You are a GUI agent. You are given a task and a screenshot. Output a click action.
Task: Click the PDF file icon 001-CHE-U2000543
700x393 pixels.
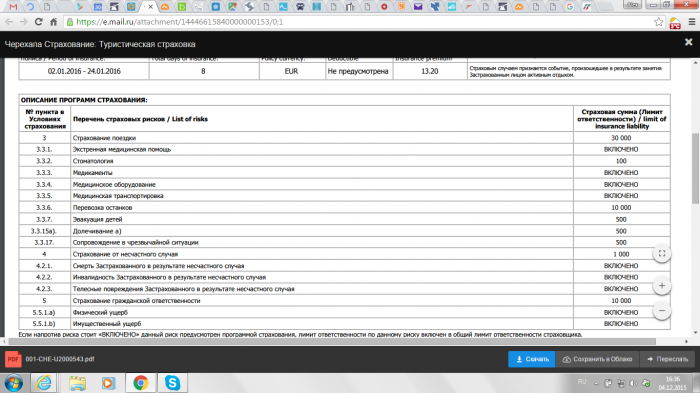click(13, 359)
